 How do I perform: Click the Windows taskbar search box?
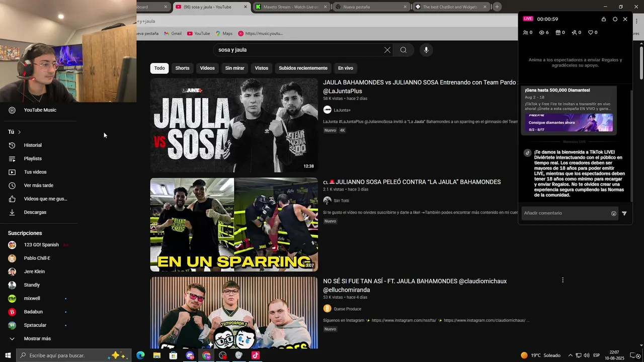pos(73,355)
